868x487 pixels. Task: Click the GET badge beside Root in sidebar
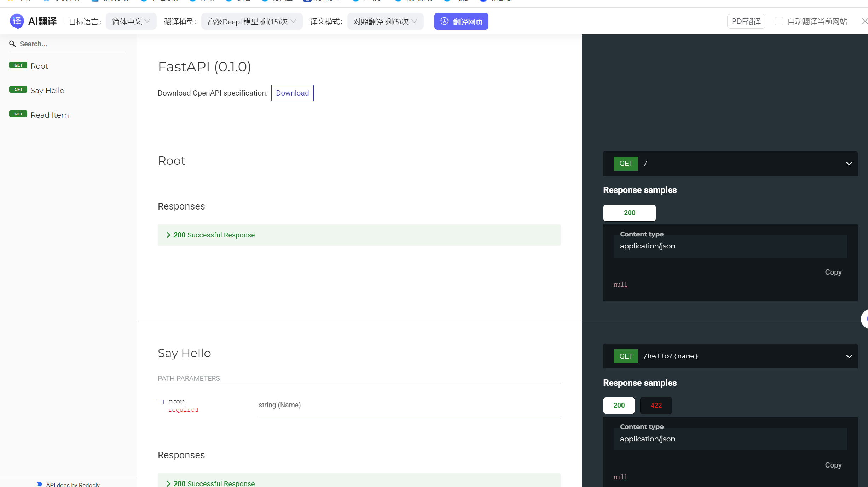pyautogui.click(x=18, y=65)
